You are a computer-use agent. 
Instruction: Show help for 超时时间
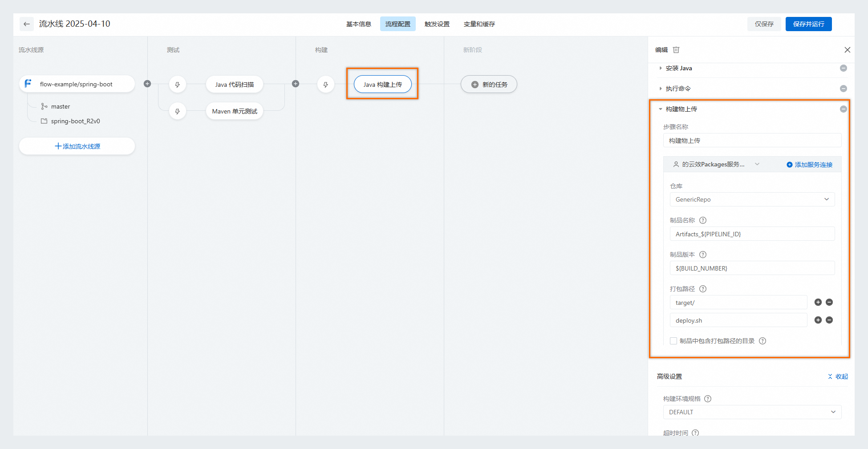[x=695, y=433]
